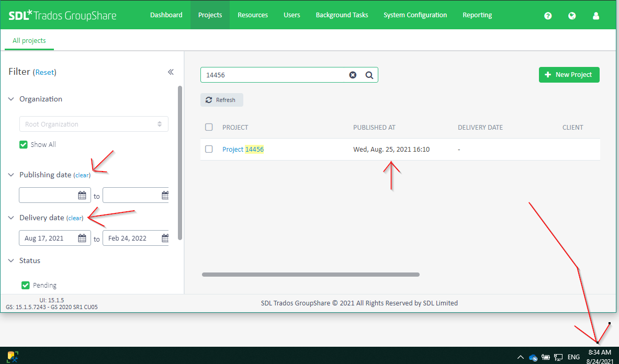Collapse the Organization filter section

point(12,99)
